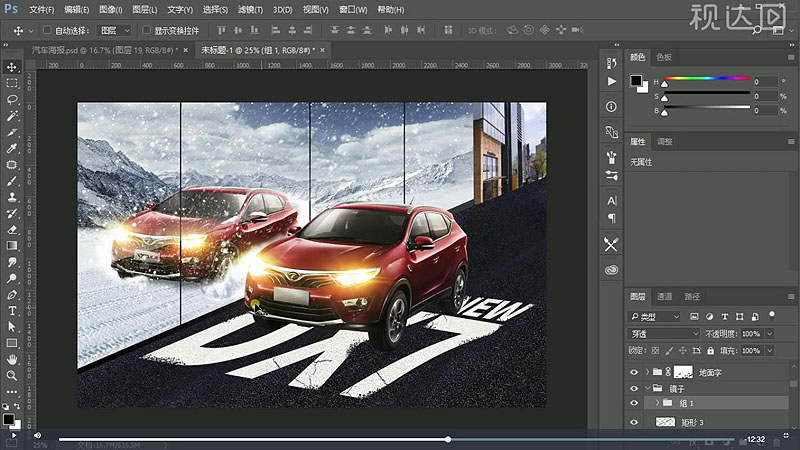Open the Move tool preset dropdown
The width and height of the screenshot is (800, 450).
click(31, 31)
